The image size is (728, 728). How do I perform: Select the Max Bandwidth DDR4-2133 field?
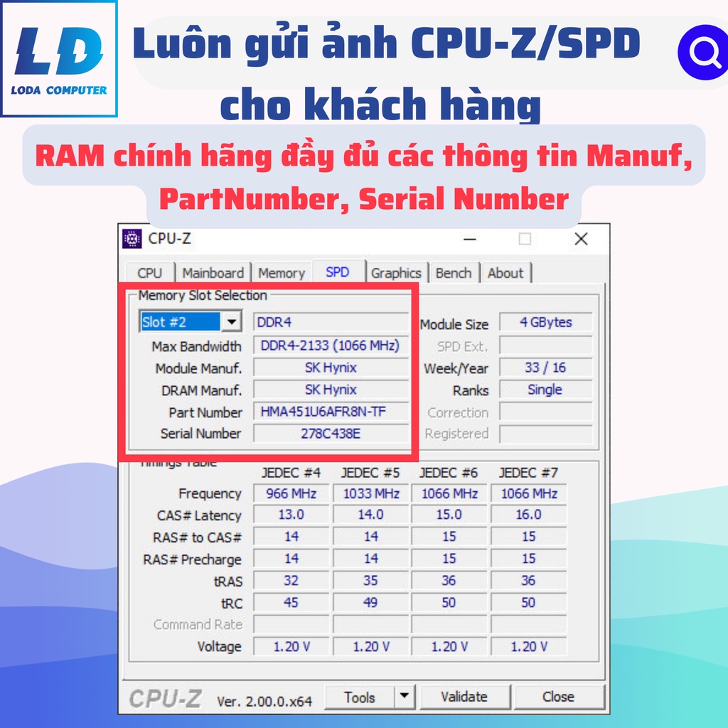[331, 346]
